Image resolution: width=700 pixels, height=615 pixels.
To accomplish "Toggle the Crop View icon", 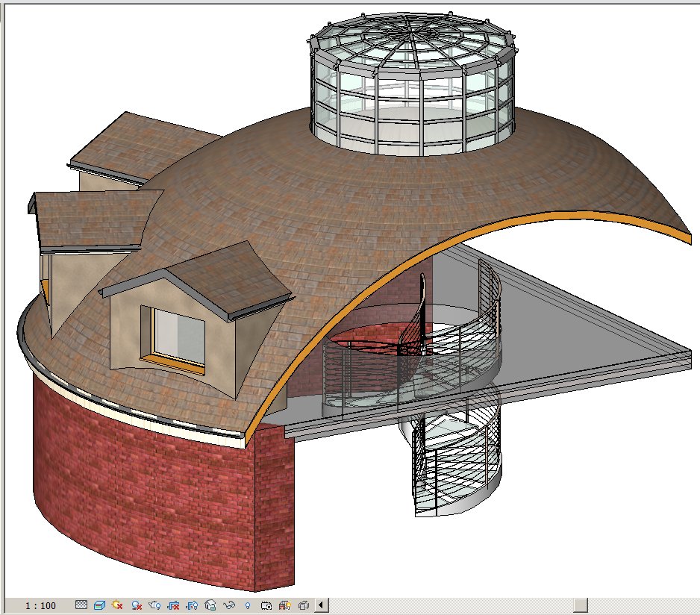I will pos(173,605).
